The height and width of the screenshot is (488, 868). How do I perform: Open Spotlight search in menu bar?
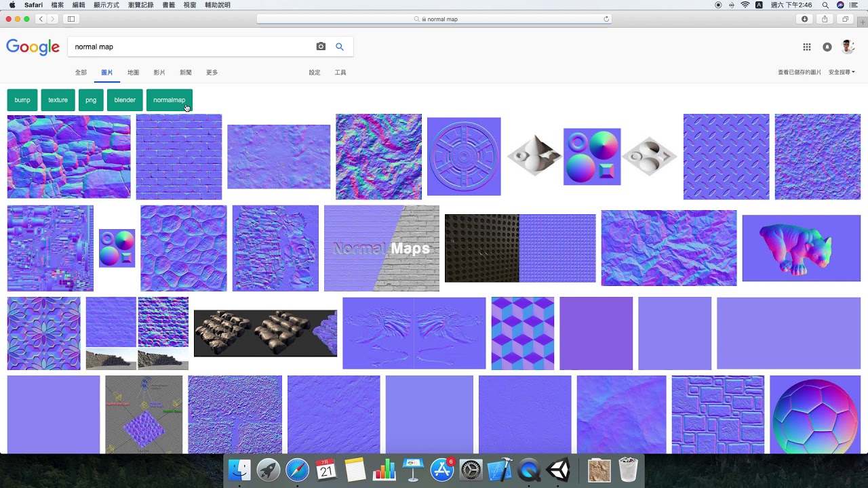point(825,5)
